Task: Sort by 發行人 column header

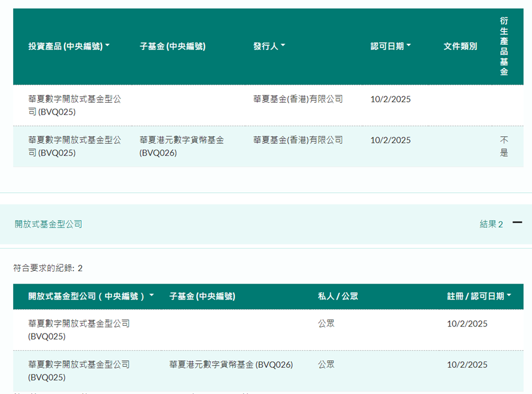Action: coord(269,46)
